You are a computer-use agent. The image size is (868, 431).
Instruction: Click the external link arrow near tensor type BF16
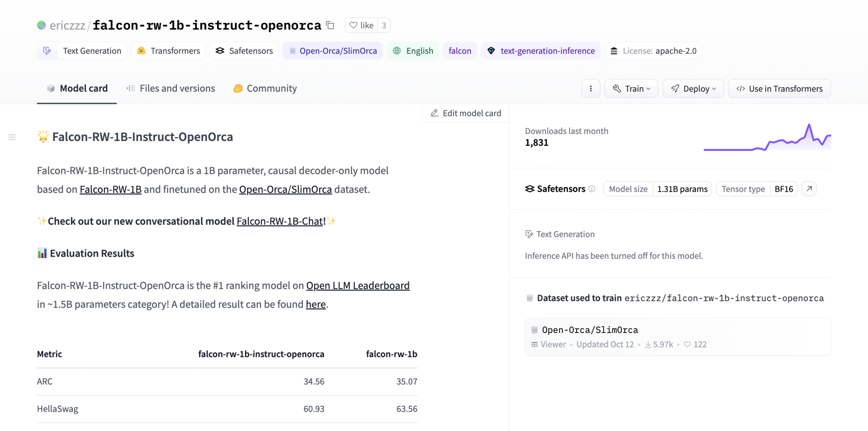[809, 189]
